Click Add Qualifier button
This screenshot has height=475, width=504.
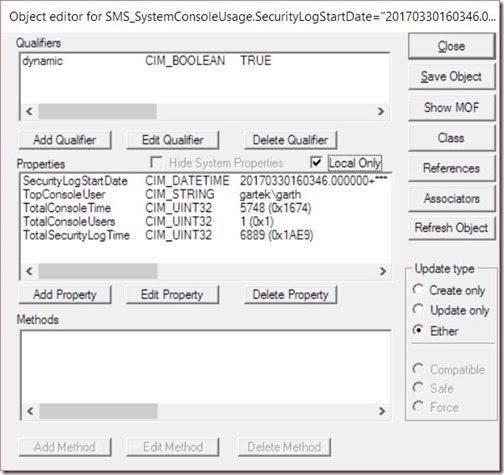(x=65, y=140)
